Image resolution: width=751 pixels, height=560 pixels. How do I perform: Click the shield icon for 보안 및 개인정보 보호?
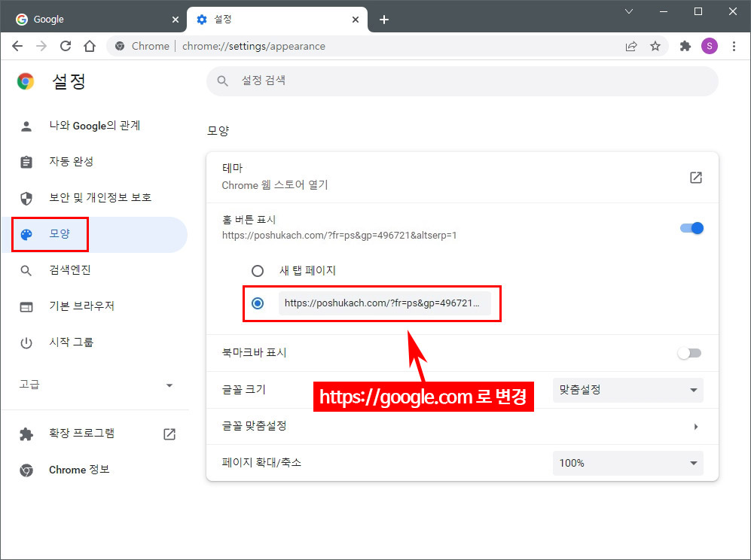pos(26,198)
